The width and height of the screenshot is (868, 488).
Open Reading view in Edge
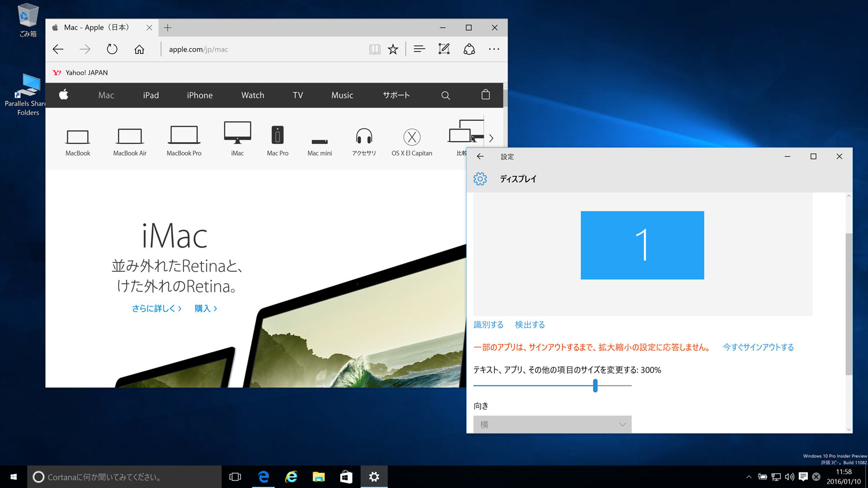(x=375, y=49)
